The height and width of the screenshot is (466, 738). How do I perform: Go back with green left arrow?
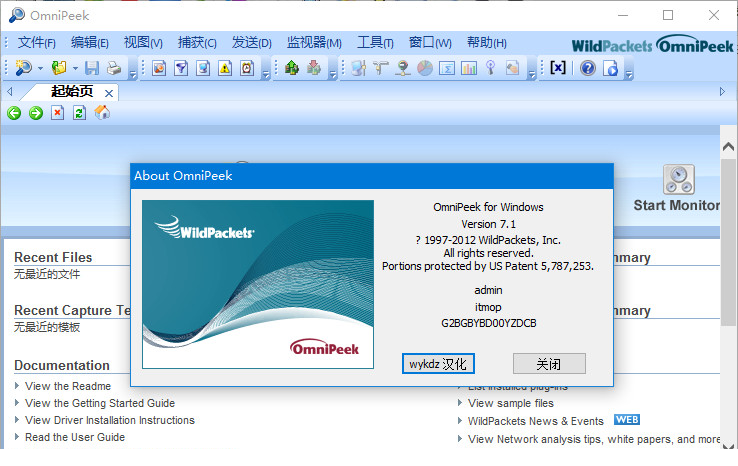click(14, 113)
